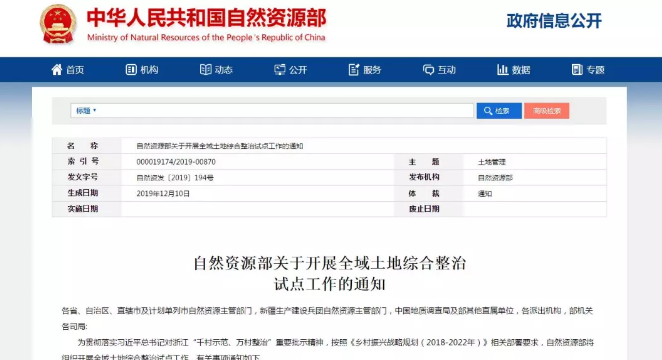Click the English ministry name subtitle
Screen dimensions: 662x360
click(x=206, y=38)
